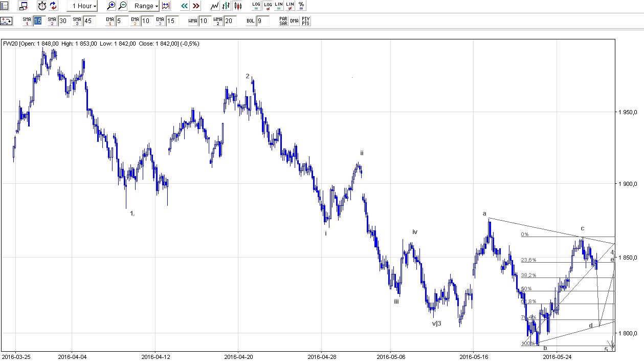Click the 1 950,0 price axis label
This screenshot has height=363, width=644.
pyautogui.click(x=628, y=112)
